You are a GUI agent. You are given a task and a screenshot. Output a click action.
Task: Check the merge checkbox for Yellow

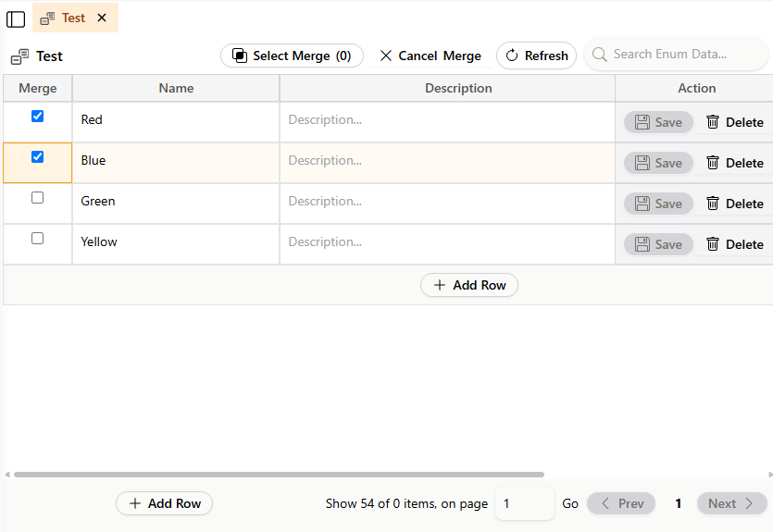[x=37, y=239]
